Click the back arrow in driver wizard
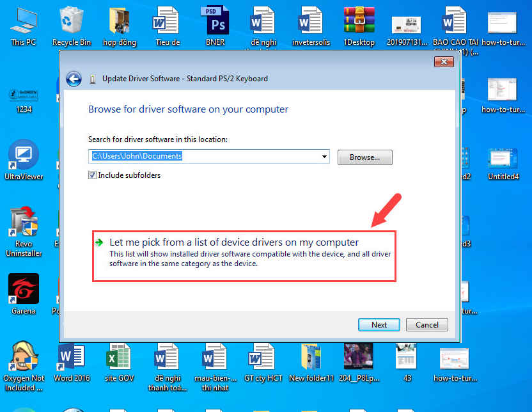The height and width of the screenshot is (412, 532). [x=74, y=79]
